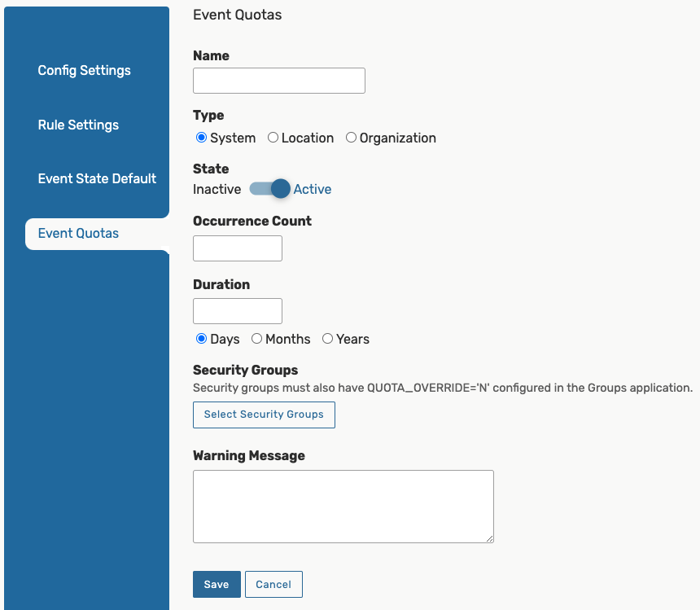The width and height of the screenshot is (700, 610).
Task: Cancel the event quota form
Action: 273,585
